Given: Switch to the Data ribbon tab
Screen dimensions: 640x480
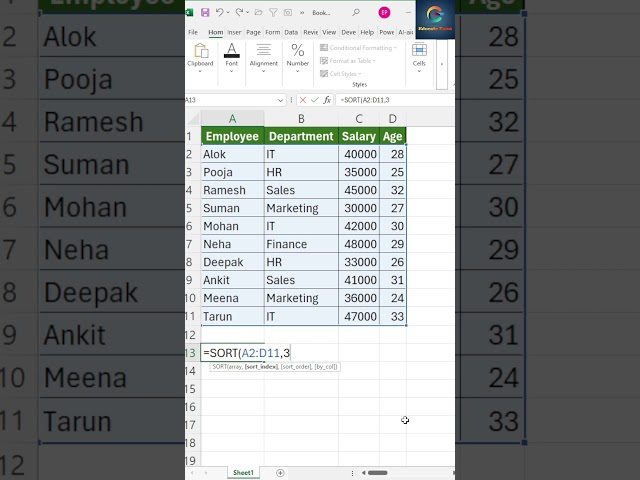Looking at the screenshot, I should [x=291, y=32].
